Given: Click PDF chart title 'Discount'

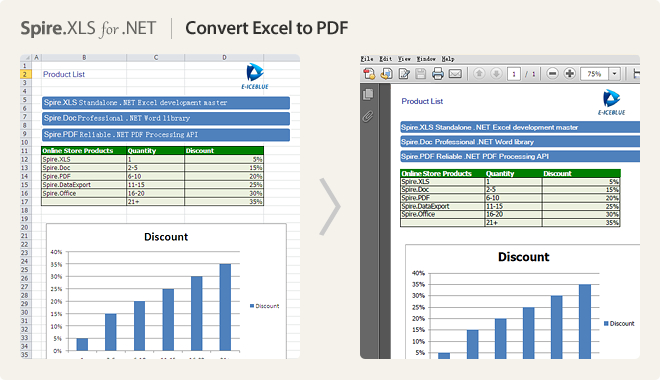Looking at the screenshot, I should point(524,257).
